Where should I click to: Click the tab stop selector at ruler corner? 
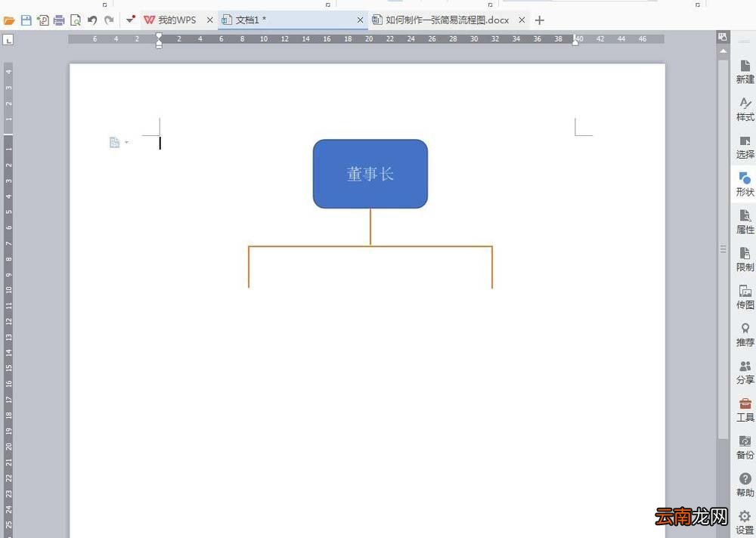[8, 40]
